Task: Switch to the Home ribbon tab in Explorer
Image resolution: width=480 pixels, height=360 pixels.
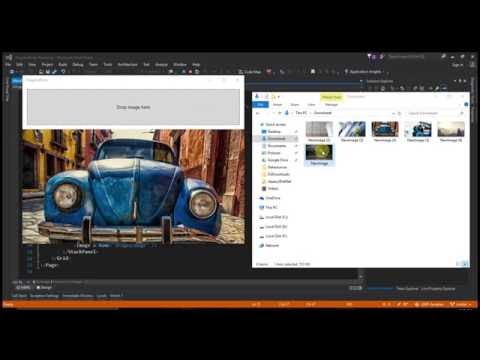Action: click(x=278, y=104)
